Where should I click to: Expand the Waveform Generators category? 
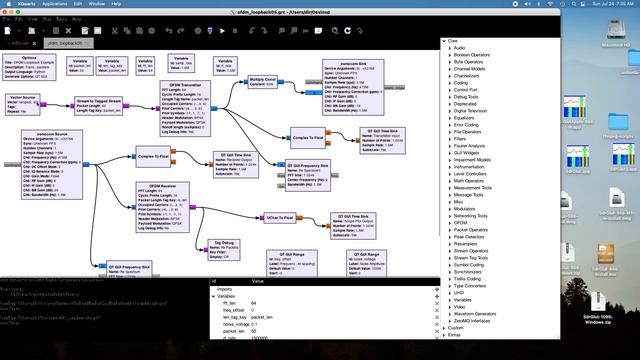click(450, 314)
